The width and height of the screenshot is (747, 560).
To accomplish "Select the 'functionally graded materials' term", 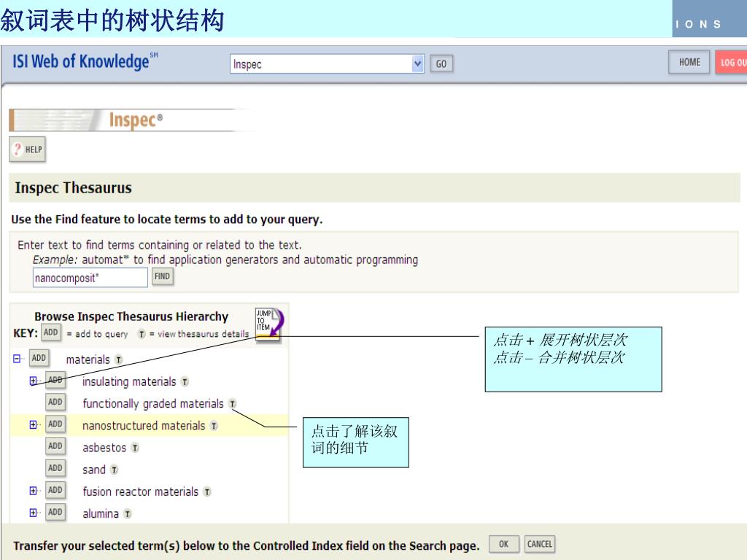I will coord(153,403).
